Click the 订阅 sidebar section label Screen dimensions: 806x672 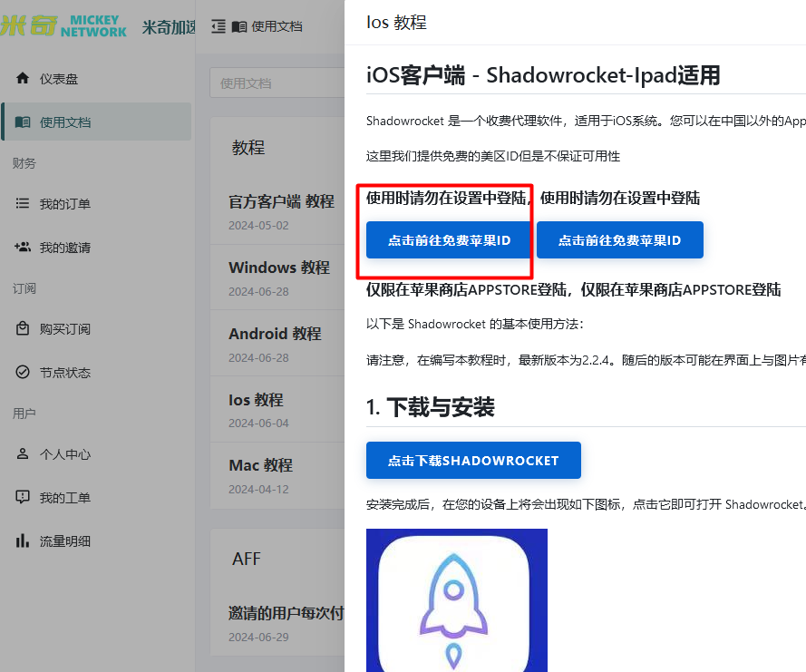24,287
